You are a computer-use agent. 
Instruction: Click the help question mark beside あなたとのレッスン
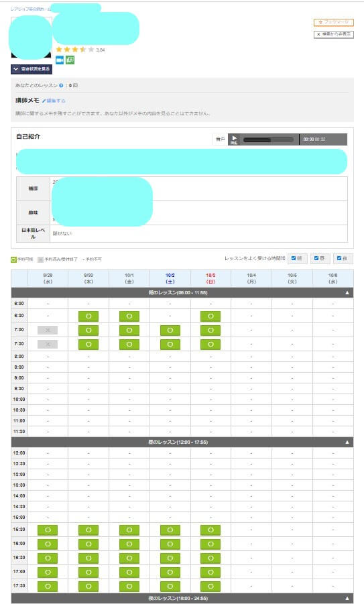[61, 86]
